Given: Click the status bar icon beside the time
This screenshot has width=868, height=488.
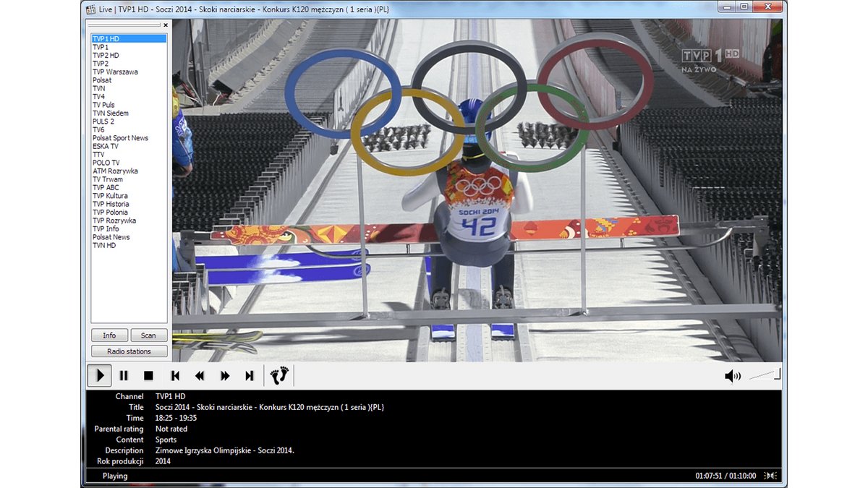Looking at the screenshot, I should pos(771,476).
